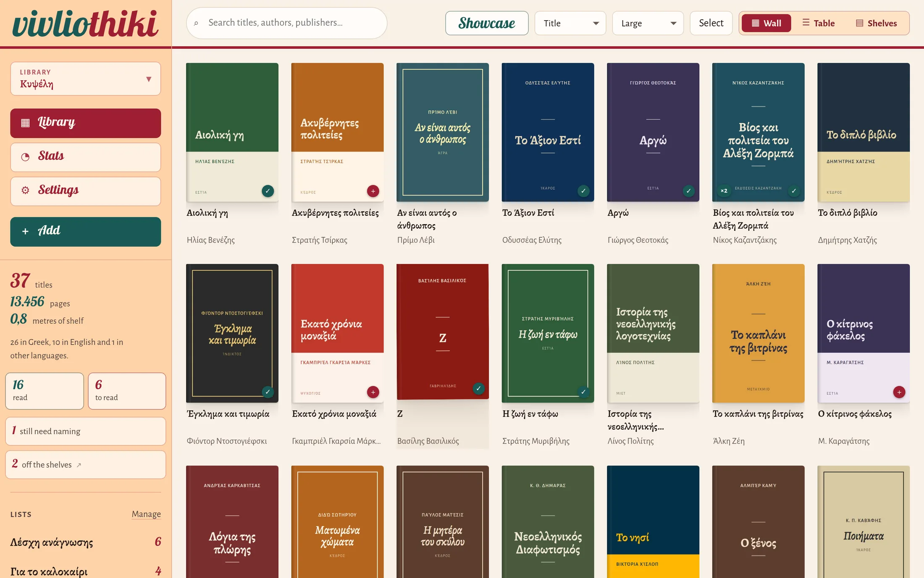This screenshot has height=578, width=924.
Task: Open the Για το καλοκαίρι list
Action: (x=86, y=571)
